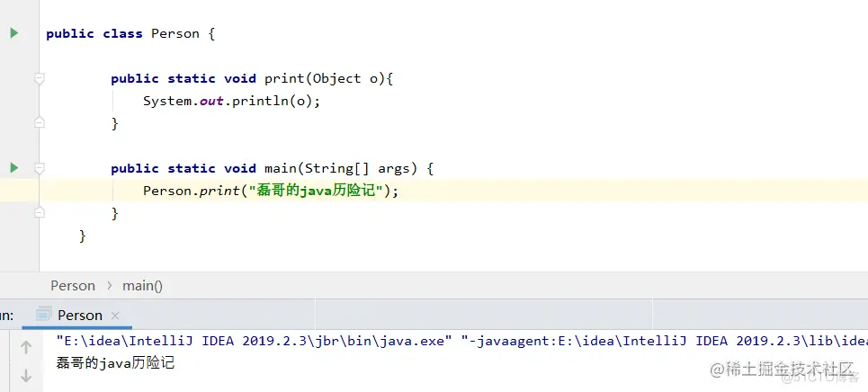Click the console down arrow icon
868x392 pixels.
click(26, 377)
